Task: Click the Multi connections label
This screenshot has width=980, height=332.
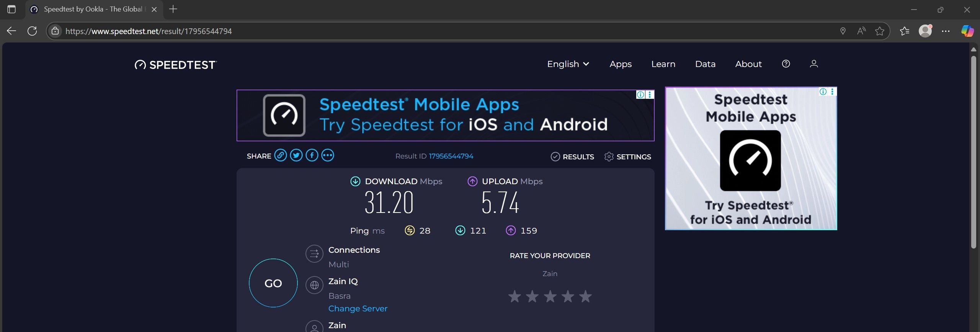Action: point(339,265)
